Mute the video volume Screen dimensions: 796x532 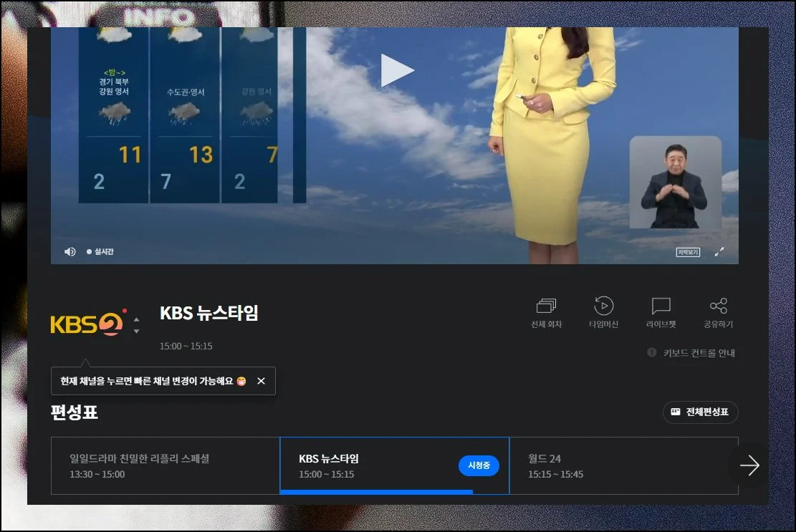pos(70,252)
